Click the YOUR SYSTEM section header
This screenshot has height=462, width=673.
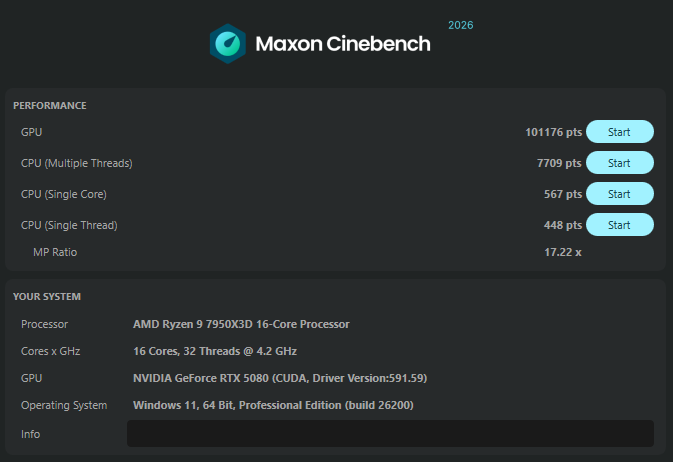click(x=47, y=297)
